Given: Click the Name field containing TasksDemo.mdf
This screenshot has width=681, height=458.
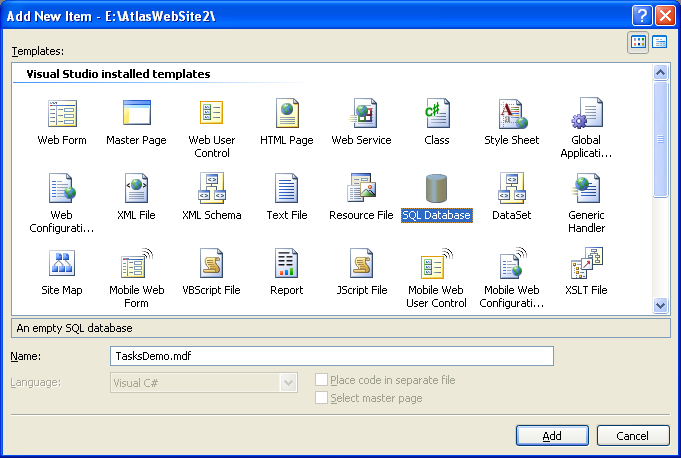Looking at the screenshot, I should 332,356.
